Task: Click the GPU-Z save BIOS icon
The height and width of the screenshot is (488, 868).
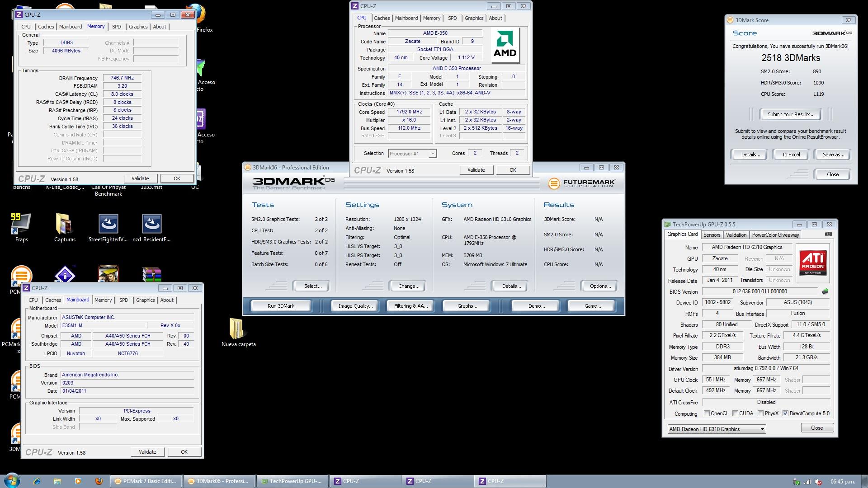Action: click(825, 291)
